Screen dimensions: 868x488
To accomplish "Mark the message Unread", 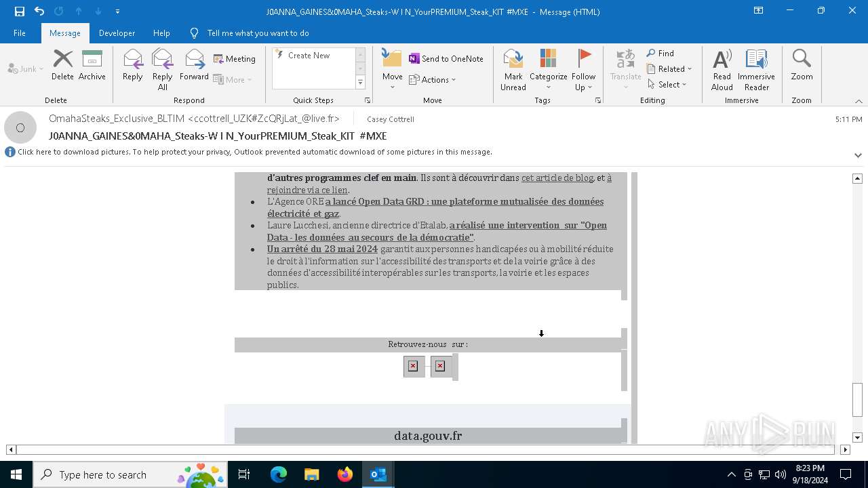I will (x=513, y=69).
